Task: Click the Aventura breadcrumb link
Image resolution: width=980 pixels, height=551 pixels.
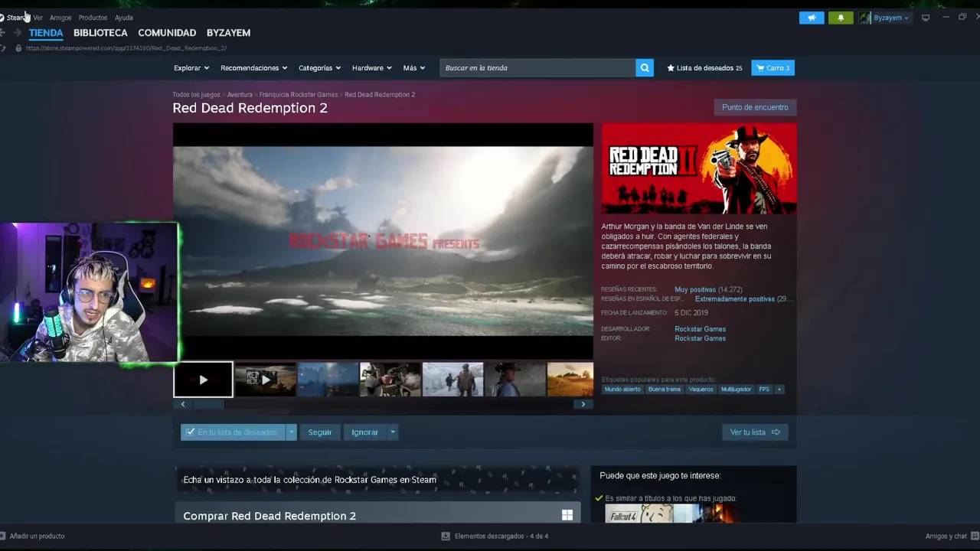Action: click(x=240, y=95)
